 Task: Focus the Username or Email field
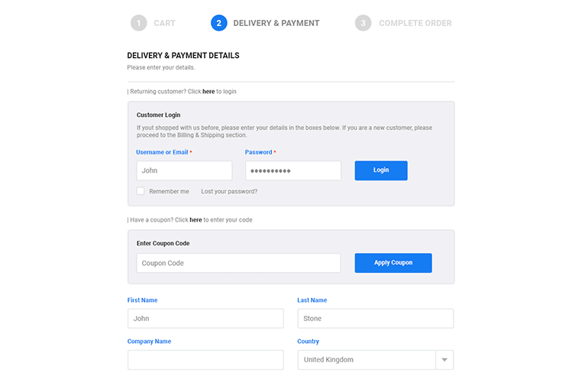[x=184, y=170]
